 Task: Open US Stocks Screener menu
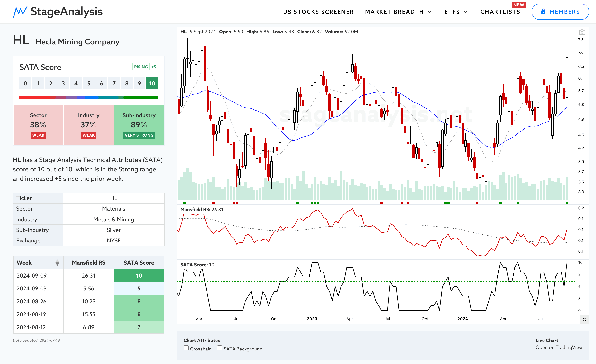click(318, 12)
